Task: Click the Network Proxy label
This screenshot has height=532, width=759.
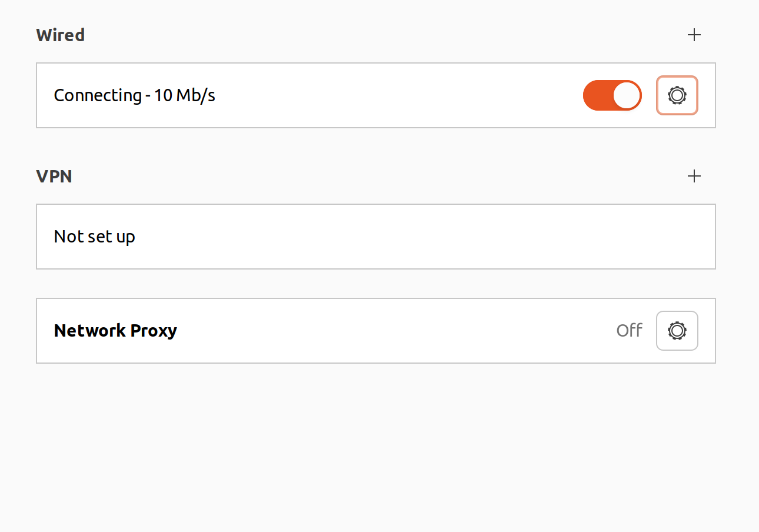Action: click(115, 331)
